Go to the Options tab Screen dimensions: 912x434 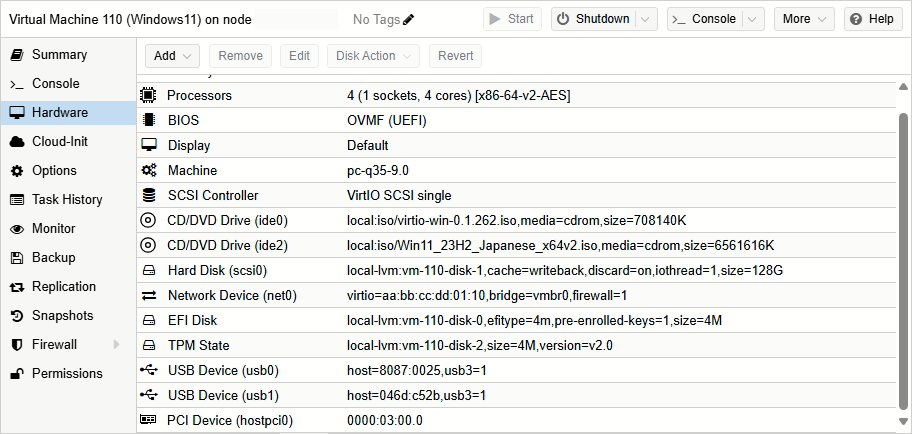[x=68, y=170]
